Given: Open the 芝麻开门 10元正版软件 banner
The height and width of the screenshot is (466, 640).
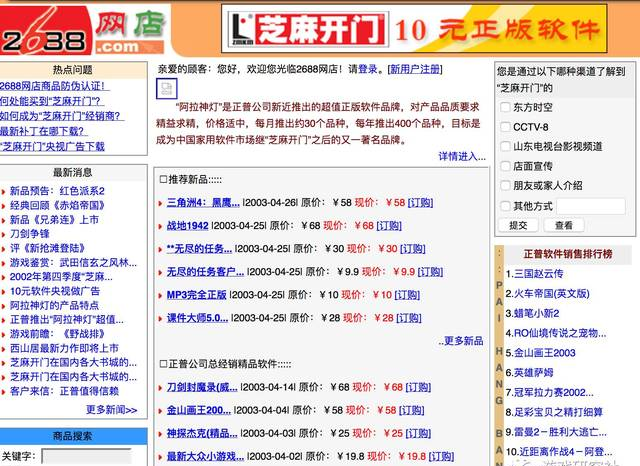Looking at the screenshot, I should click(x=414, y=29).
